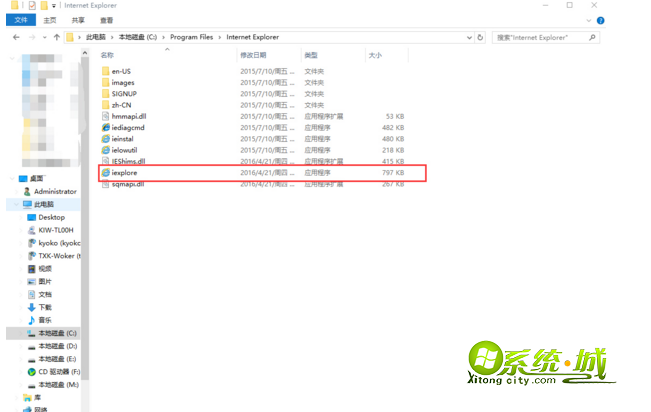The width and height of the screenshot is (651, 412).
Task: Refresh the current folder
Action: click(x=480, y=37)
